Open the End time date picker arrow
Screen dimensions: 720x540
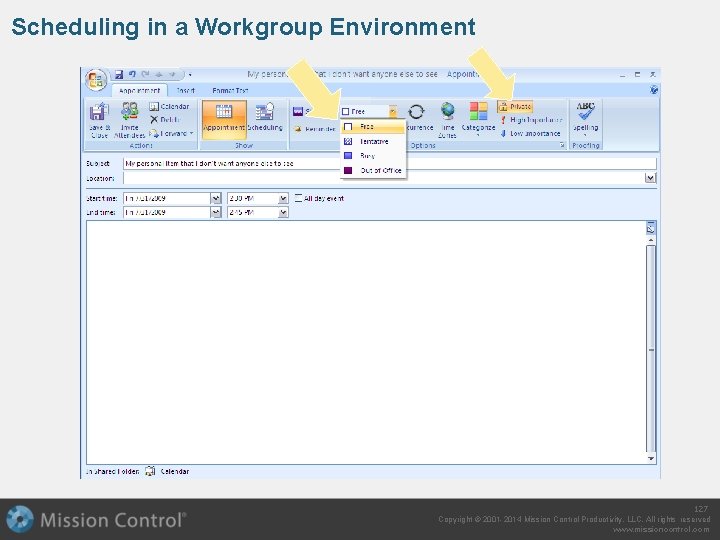tap(216, 213)
